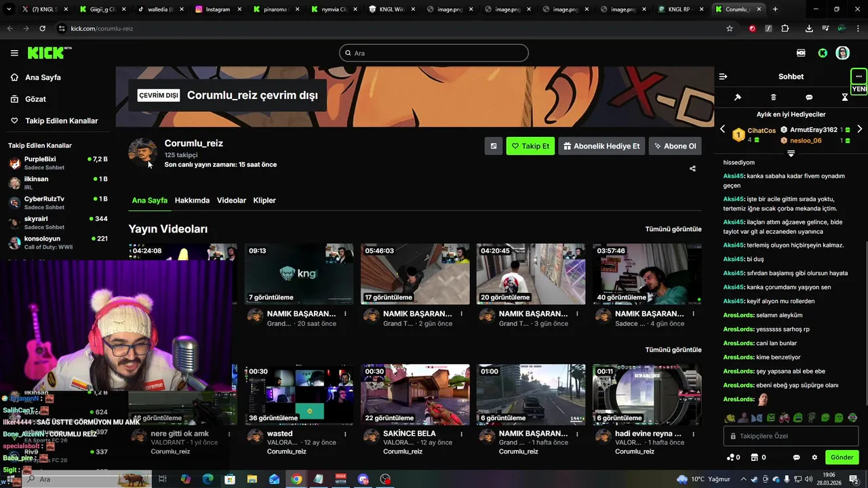Open a new browser tab
Viewport: 868px width, 488px height.
point(775,9)
